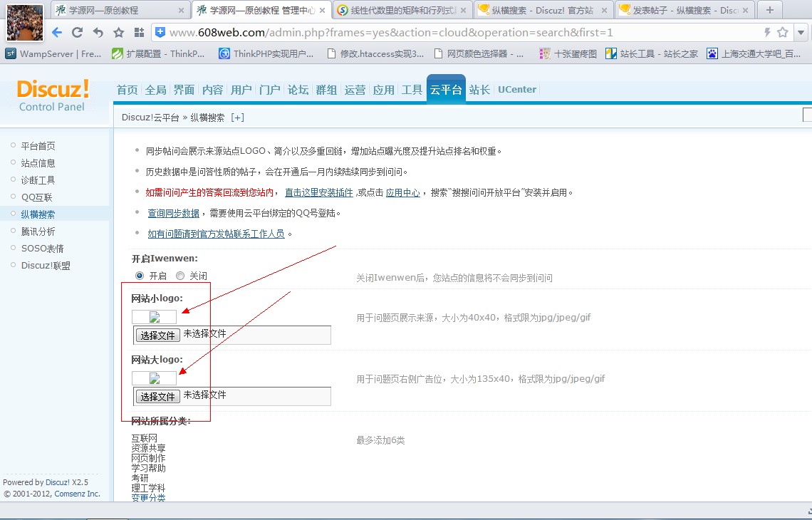Image resolution: width=812 pixels, height=520 pixels.
Task: Click 选择文件 button for 网站大logo
Action: (157, 396)
